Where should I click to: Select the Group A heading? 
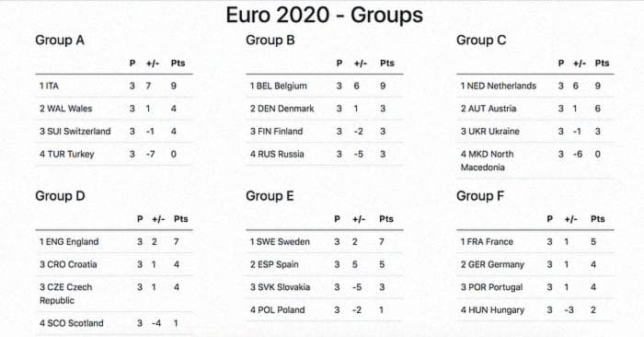click(60, 40)
